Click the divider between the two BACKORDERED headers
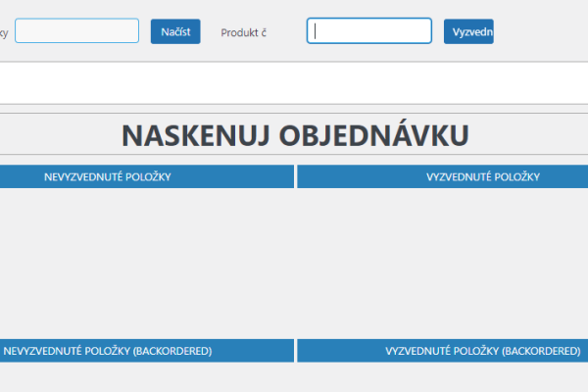588x392 pixels. [x=295, y=350]
